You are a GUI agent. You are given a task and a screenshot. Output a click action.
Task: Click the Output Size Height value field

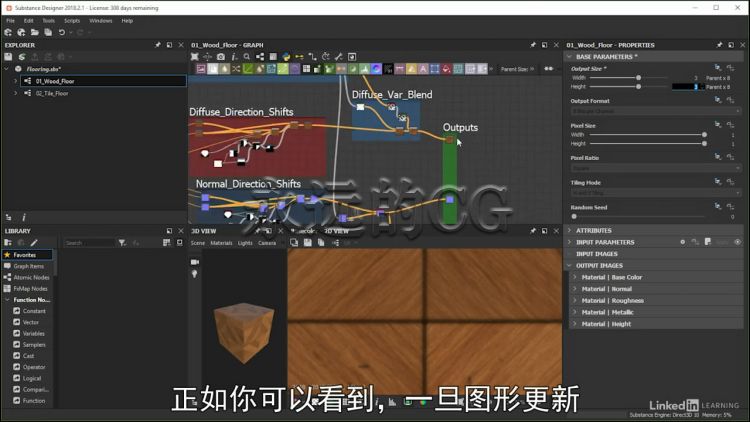(x=686, y=87)
